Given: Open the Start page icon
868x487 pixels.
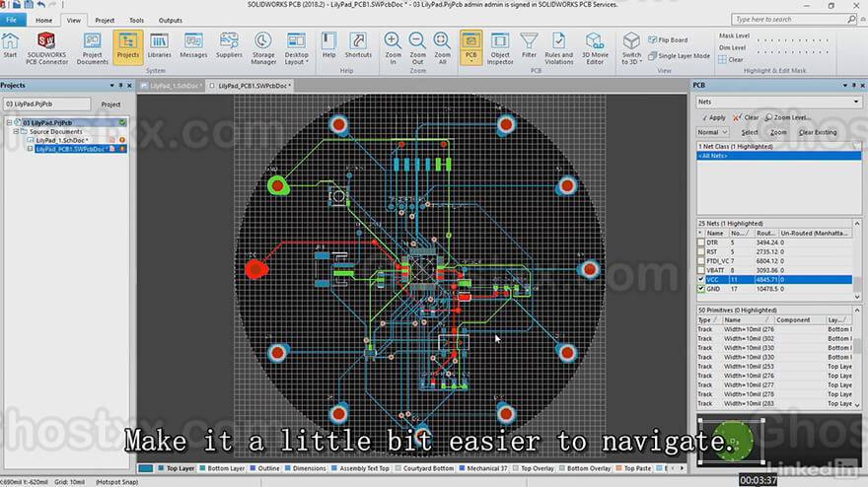Looking at the screenshot, I should 10,45.
